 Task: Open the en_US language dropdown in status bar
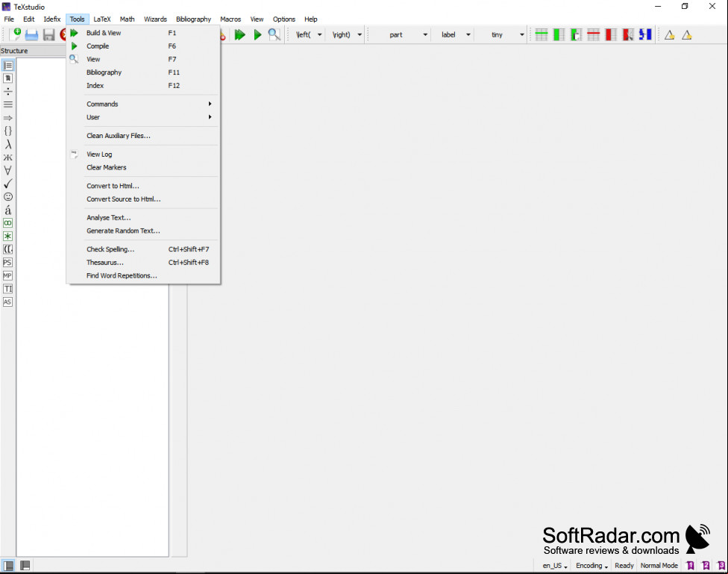pyautogui.click(x=555, y=566)
